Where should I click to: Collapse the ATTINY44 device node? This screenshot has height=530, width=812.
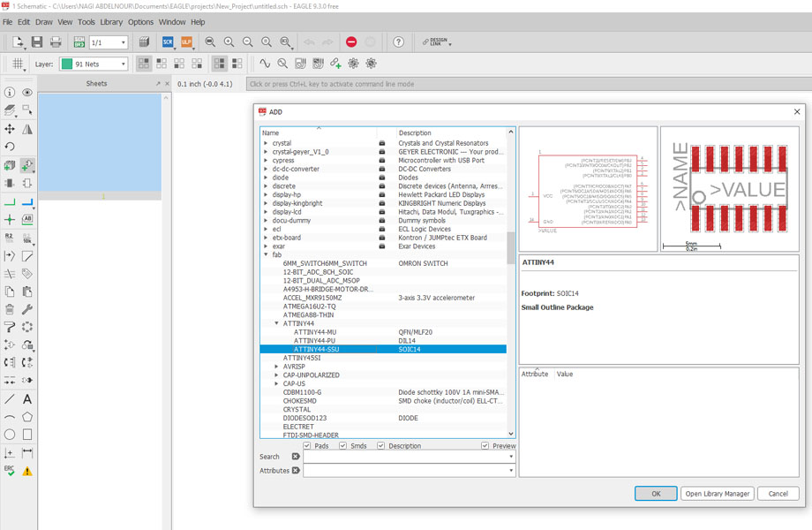point(276,323)
